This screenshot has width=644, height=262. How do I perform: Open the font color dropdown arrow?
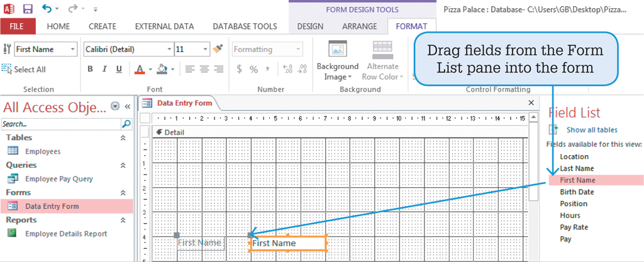pyautogui.click(x=150, y=69)
